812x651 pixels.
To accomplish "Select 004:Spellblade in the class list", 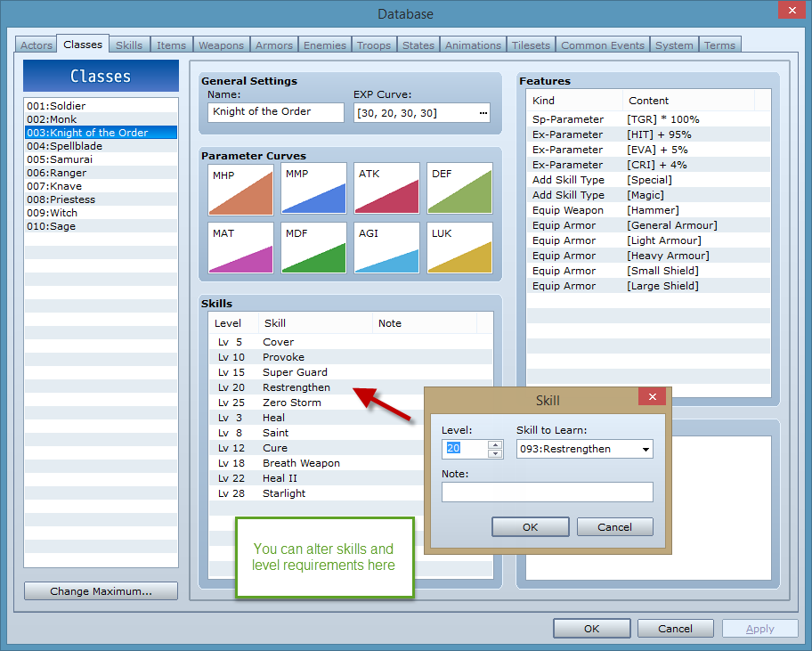I will pyautogui.click(x=101, y=146).
